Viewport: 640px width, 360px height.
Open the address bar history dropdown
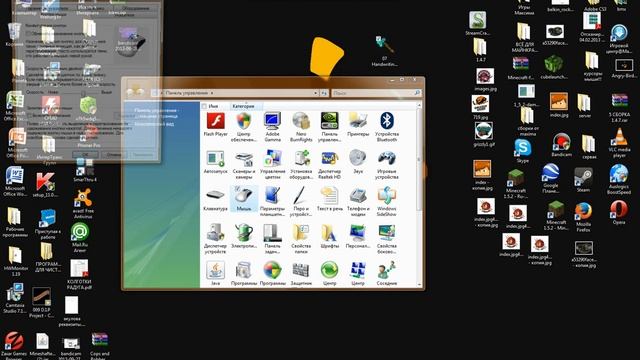tap(316, 93)
